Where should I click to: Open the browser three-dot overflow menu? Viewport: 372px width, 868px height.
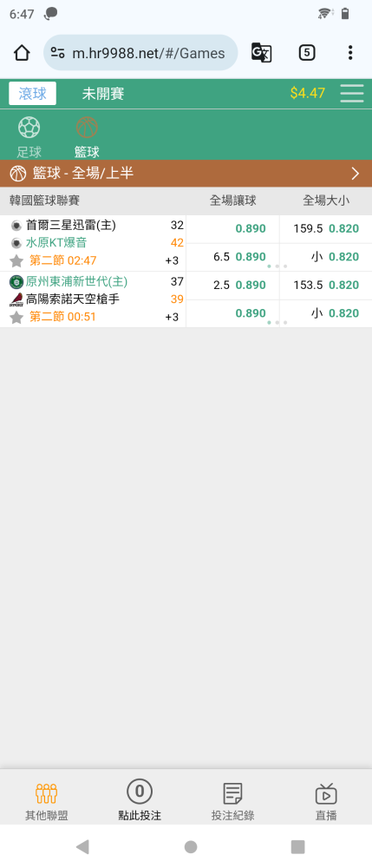pyautogui.click(x=350, y=53)
